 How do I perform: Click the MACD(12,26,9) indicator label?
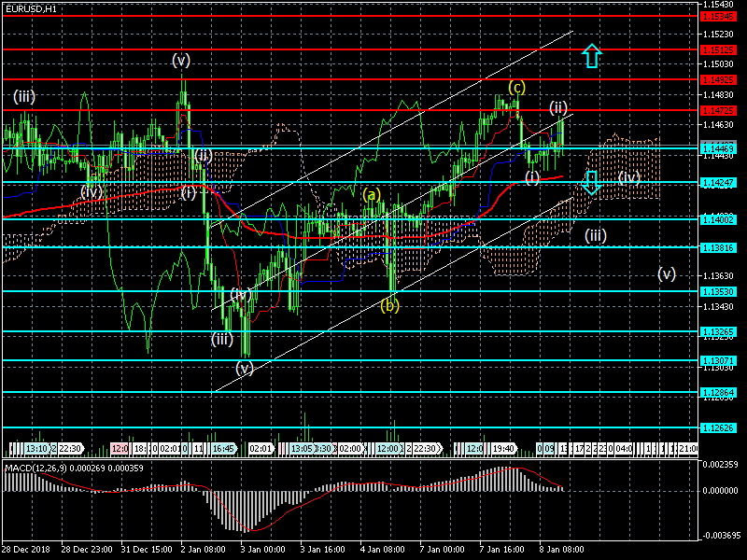pyautogui.click(x=35, y=469)
